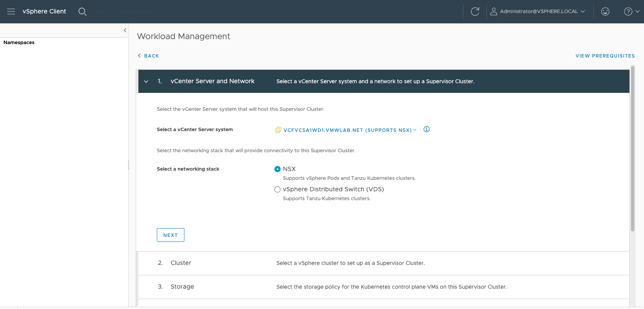The image size is (644, 309).
Task: Refresh the vSphere Client view
Action: coord(475,12)
